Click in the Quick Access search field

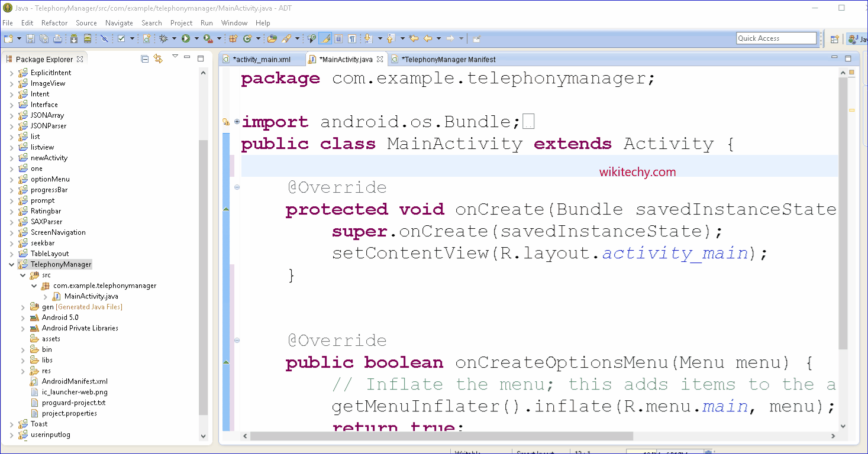click(x=776, y=38)
